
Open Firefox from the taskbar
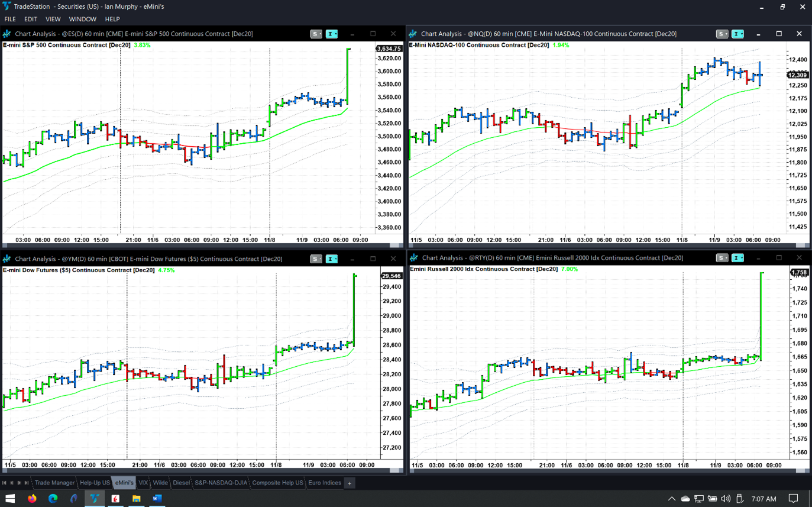coord(32,499)
